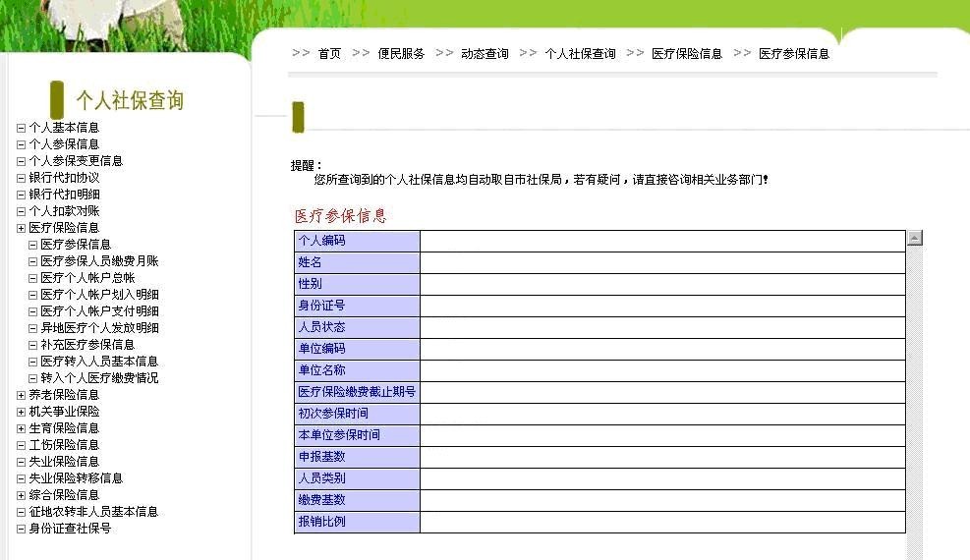This screenshot has width=970, height=560.
Task: Expand the plus icon beside 机关事业保险
Action: [21, 412]
